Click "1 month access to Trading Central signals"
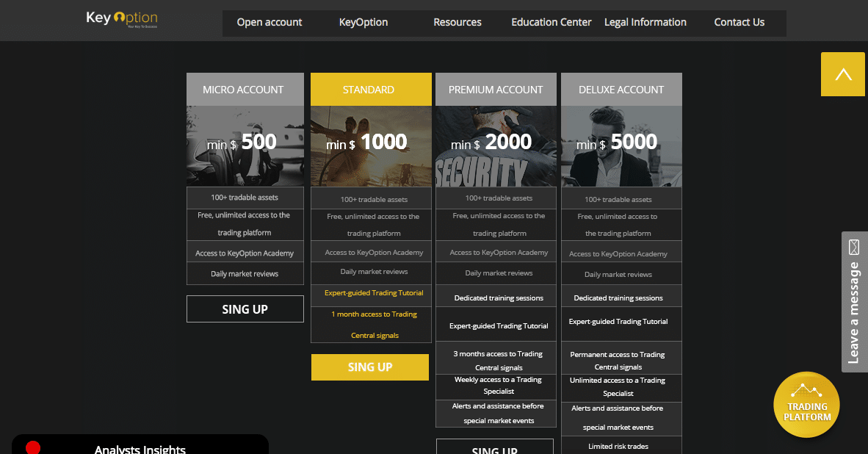 pos(371,325)
